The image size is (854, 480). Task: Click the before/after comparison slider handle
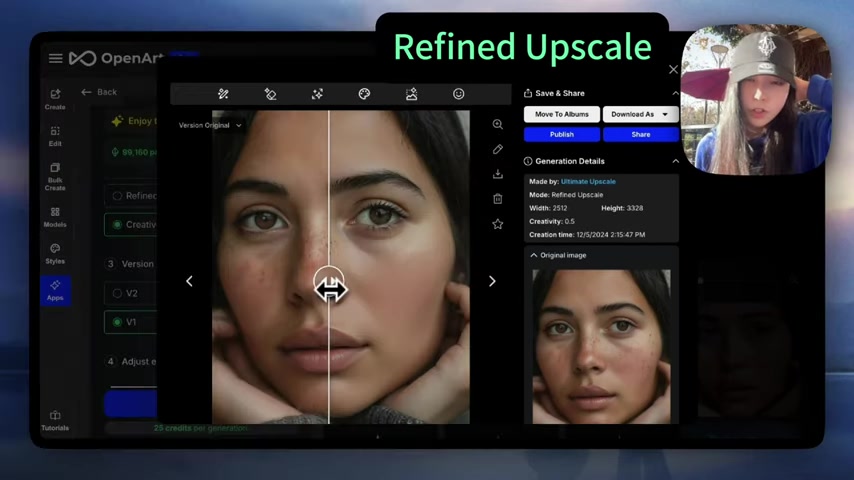[x=329, y=288]
